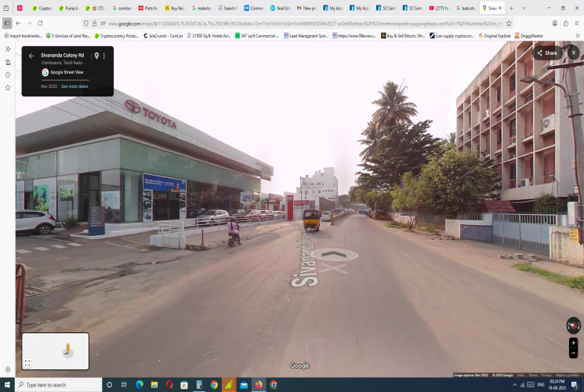Open the Buy & Sell Bitcoin bookmark
Screen dimensions: 584x392
coord(403,36)
